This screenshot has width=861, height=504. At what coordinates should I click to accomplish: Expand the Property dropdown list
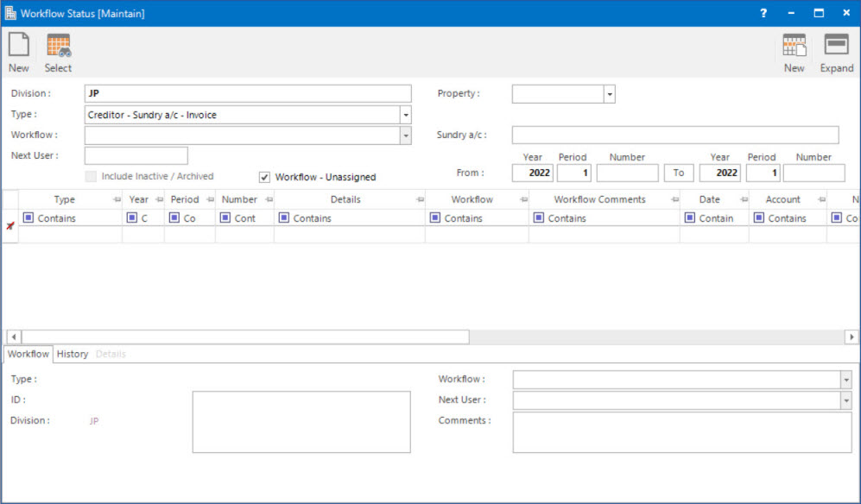609,94
